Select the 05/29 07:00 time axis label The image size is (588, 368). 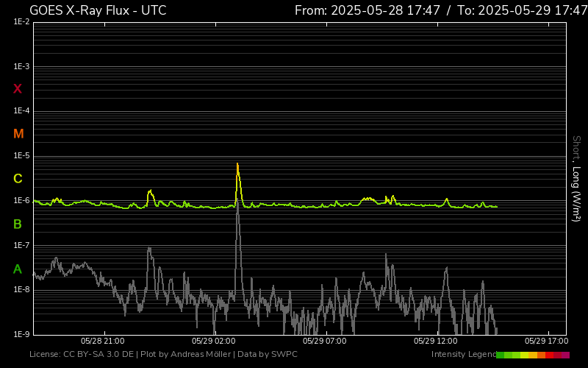(324, 342)
